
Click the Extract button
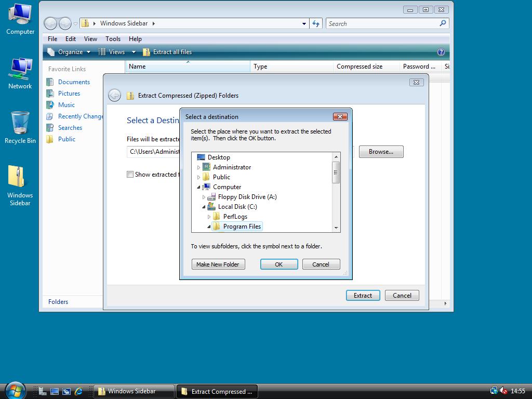pos(363,296)
